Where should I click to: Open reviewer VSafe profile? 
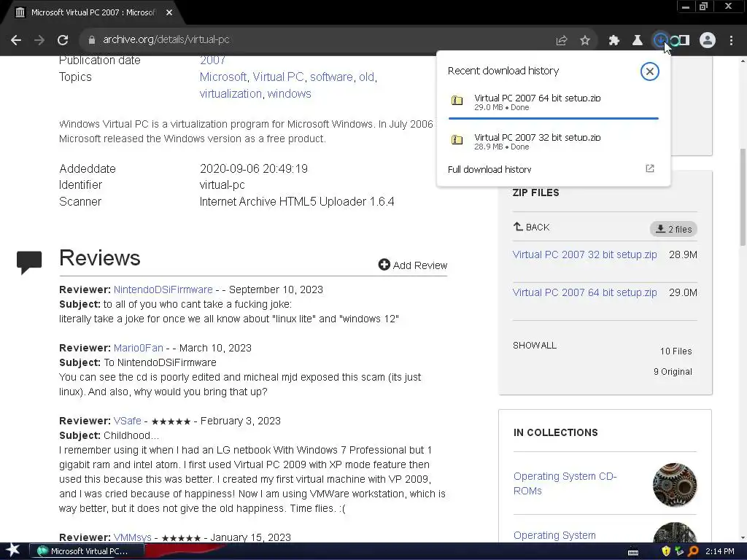[x=127, y=421]
